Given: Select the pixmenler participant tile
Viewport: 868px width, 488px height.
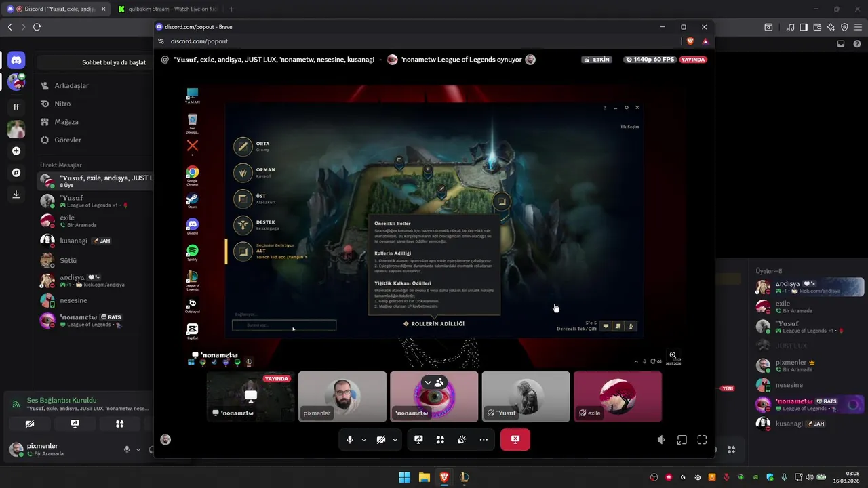Looking at the screenshot, I should (x=342, y=396).
